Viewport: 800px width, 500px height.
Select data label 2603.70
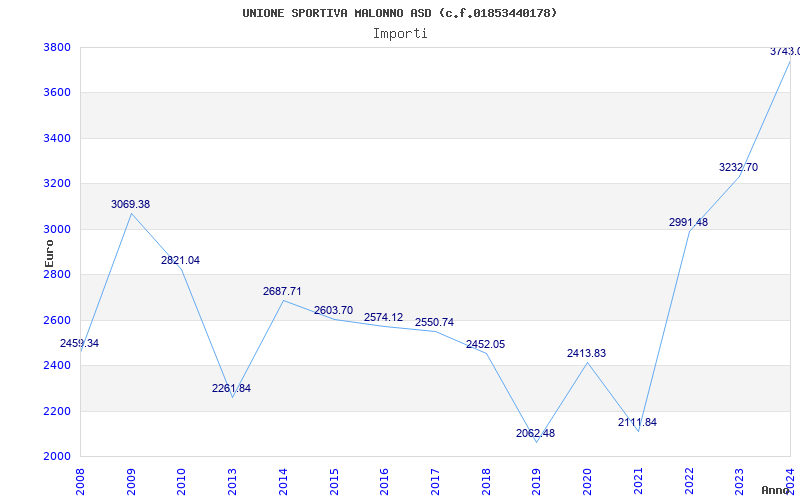pyautogui.click(x=333, y=310)
